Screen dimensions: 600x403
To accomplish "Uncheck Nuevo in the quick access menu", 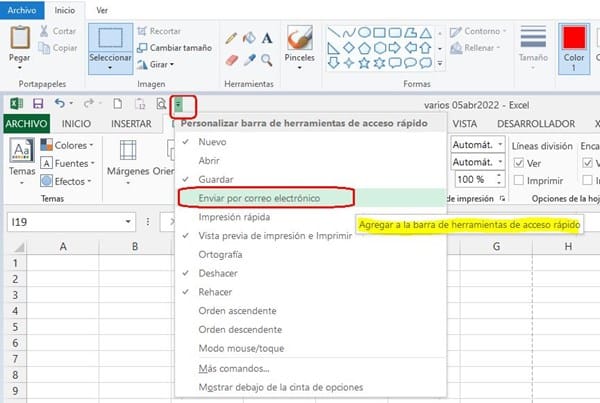I will (310, 142).
